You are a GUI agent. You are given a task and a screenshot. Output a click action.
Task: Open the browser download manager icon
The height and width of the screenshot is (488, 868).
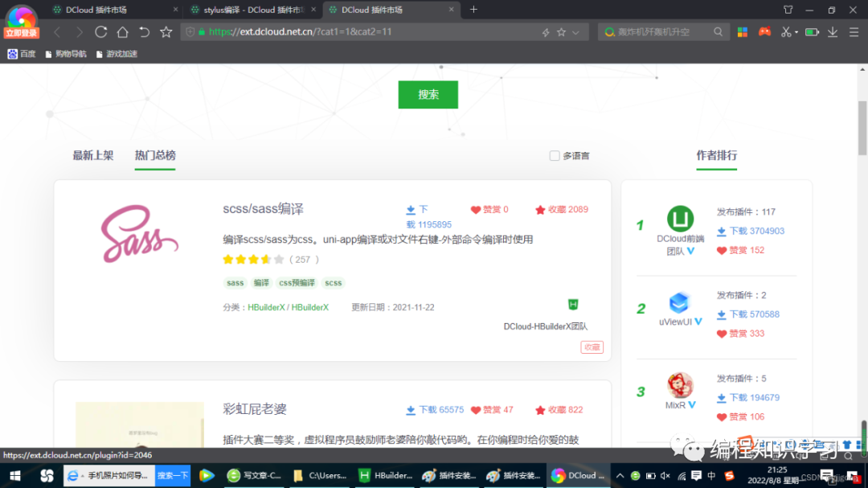point(833,32)
